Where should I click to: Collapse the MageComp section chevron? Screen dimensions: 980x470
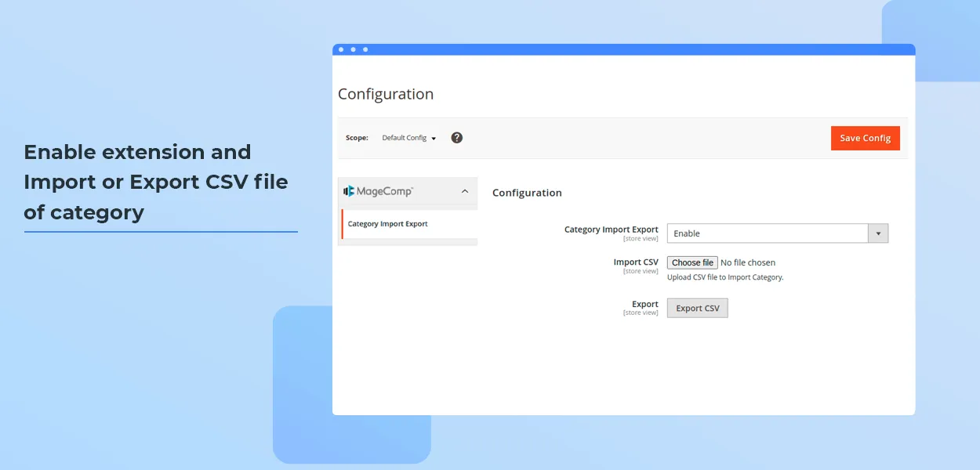(464, 191)
